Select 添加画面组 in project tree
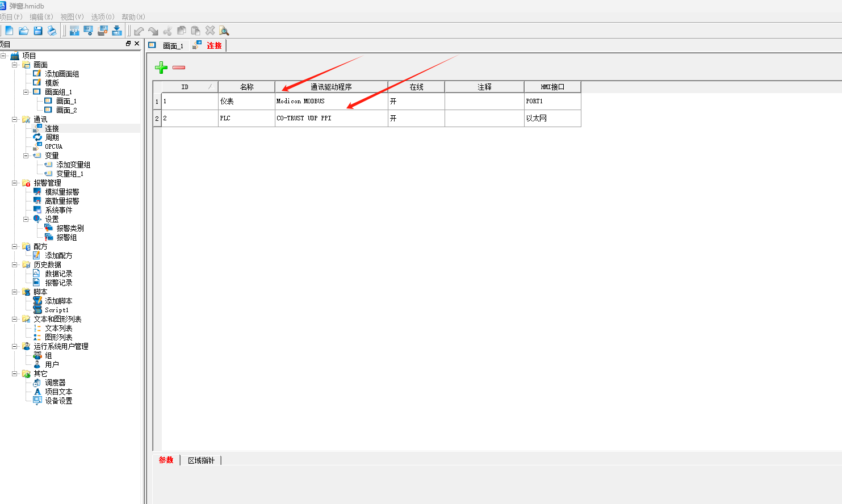This screenshot has width=842, height=504. (x=62, y=74)
